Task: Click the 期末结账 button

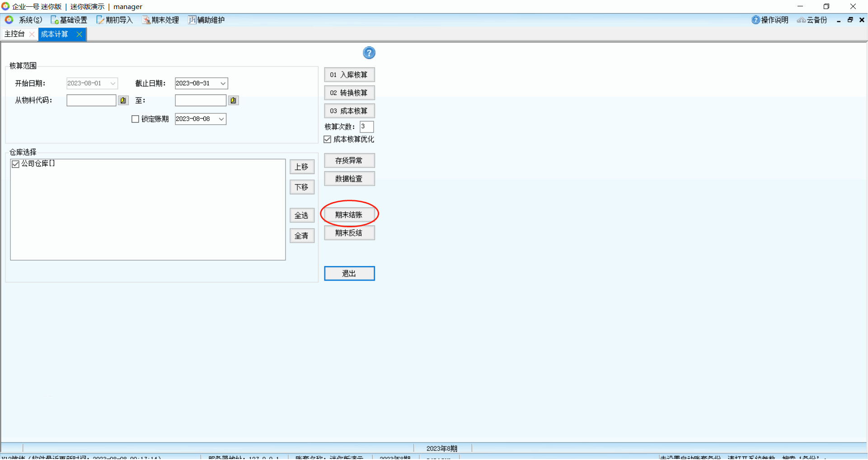Action: [349, 215]
